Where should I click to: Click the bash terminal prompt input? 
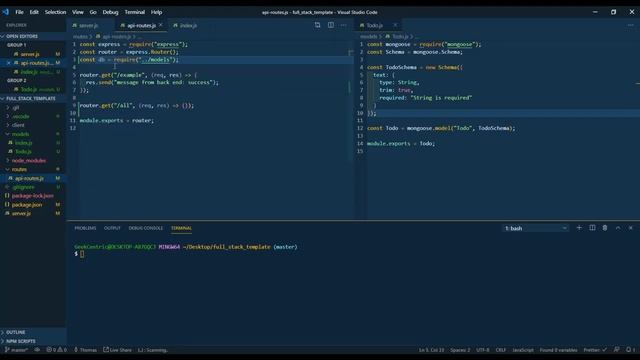pos(82,254)
